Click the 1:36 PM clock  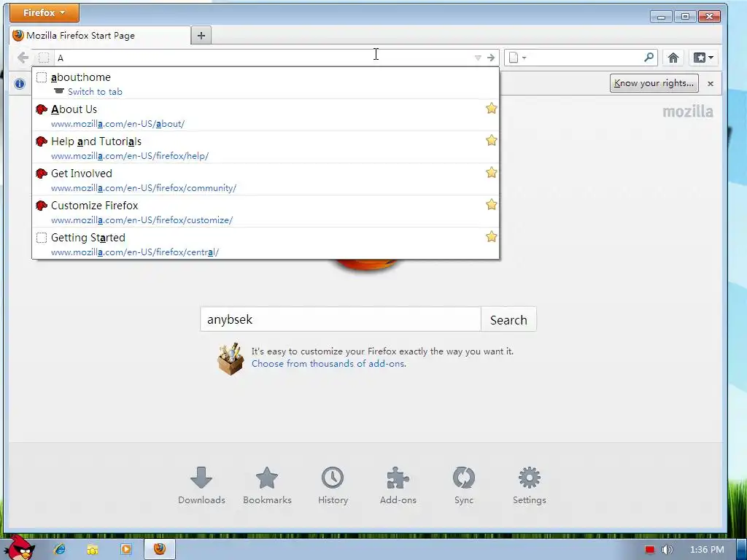(x=707, y=550)
